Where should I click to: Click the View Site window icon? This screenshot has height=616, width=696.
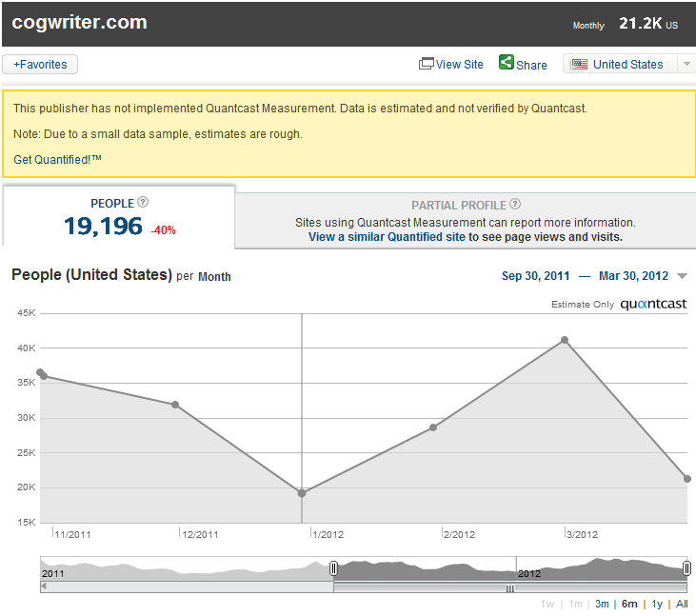tap(427, 64)
